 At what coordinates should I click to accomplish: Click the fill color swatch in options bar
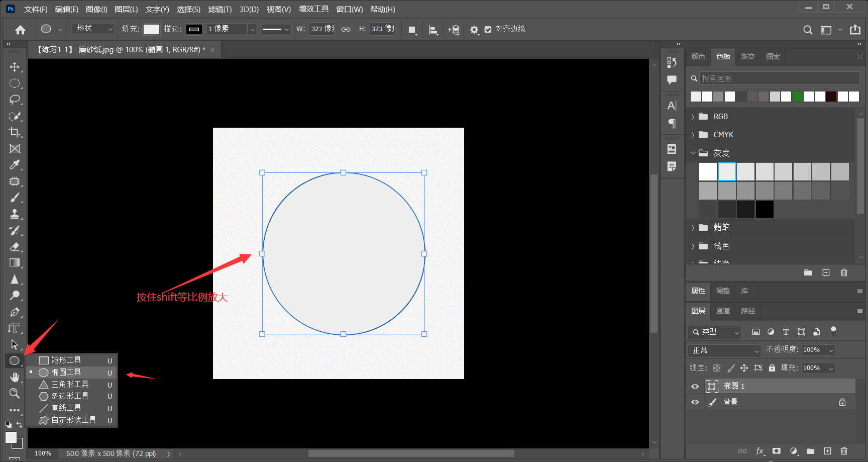(151, 29)
